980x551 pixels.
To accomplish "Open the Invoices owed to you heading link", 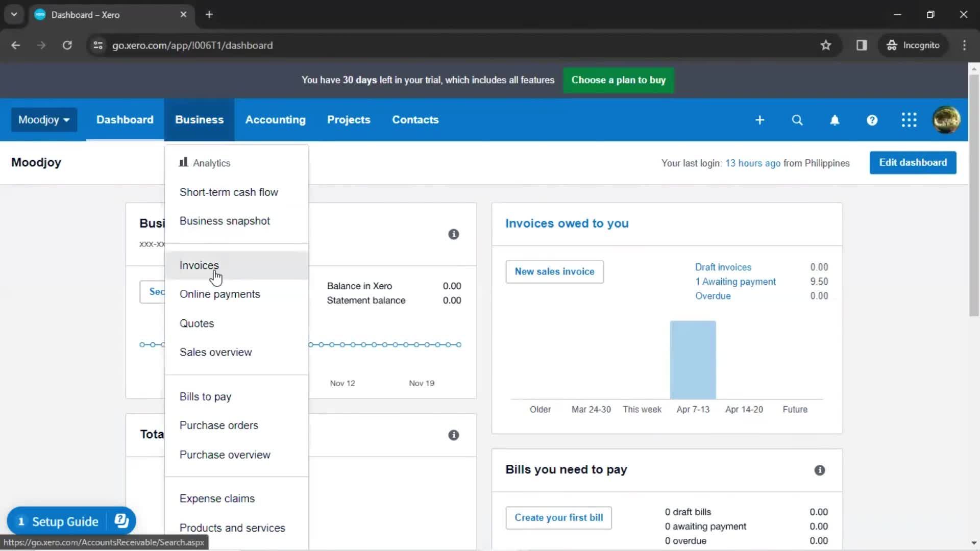I will (567, 223).
